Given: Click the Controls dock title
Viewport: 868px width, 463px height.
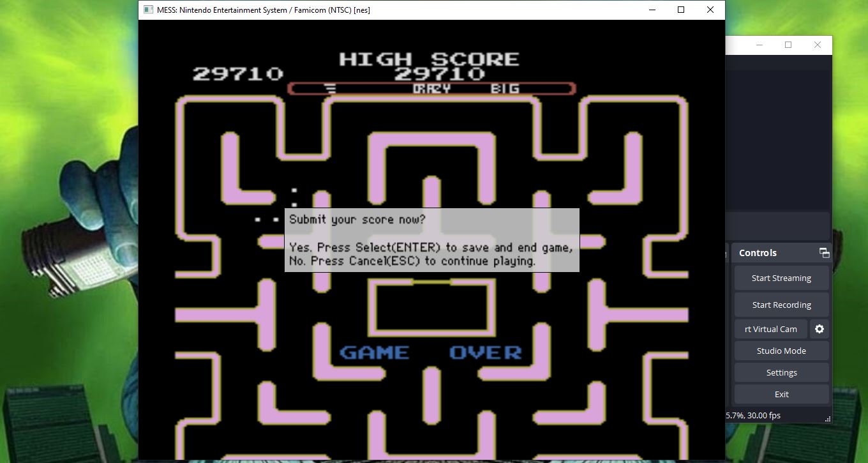Looking at the screenshot, I should coord(758,253).
